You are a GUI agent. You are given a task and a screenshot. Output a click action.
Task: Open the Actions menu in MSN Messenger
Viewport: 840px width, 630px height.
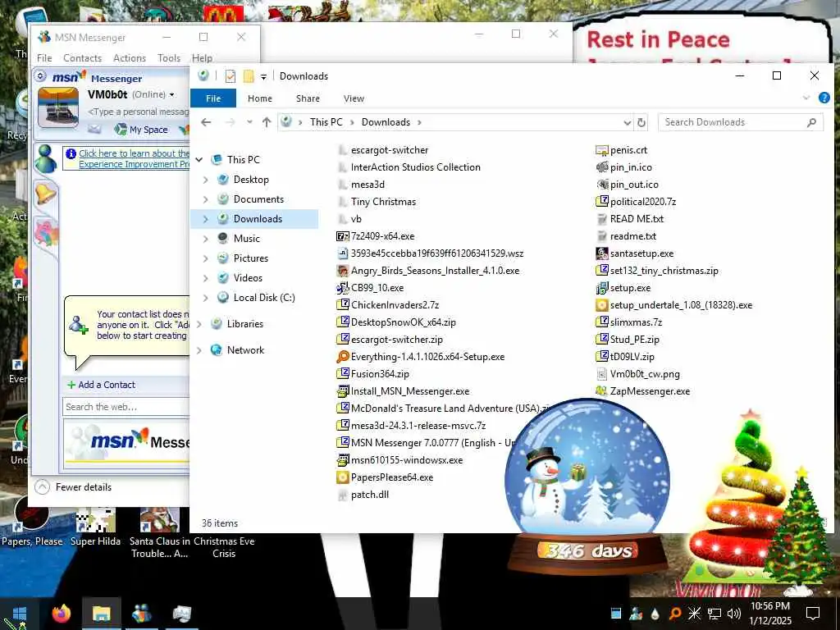point(129,58)
